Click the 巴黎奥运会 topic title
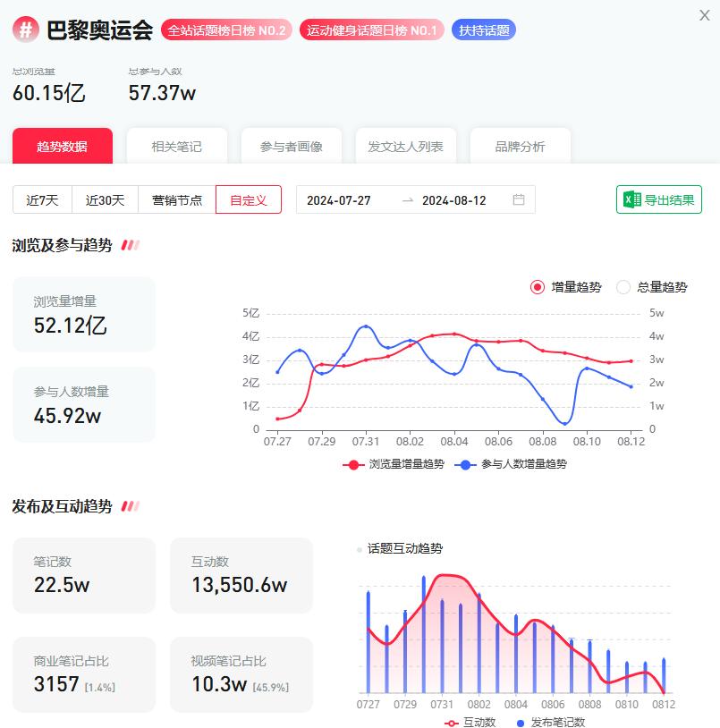The height and width of the screenshot is (728, 720). (100, 30)
